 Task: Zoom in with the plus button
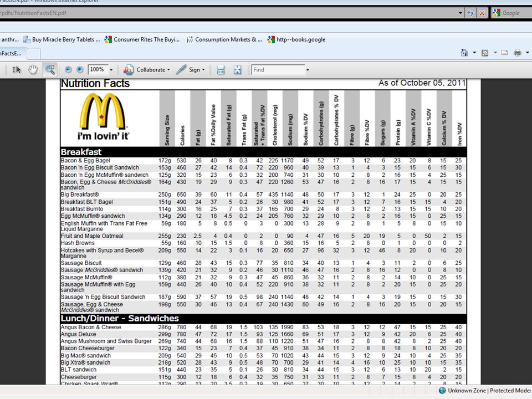click(80, 70)
